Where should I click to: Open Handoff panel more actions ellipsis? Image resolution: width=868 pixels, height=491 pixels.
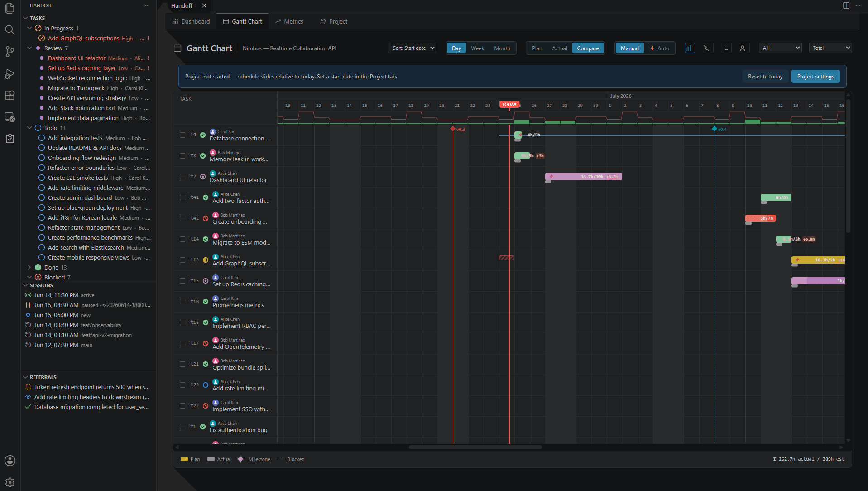145,5
